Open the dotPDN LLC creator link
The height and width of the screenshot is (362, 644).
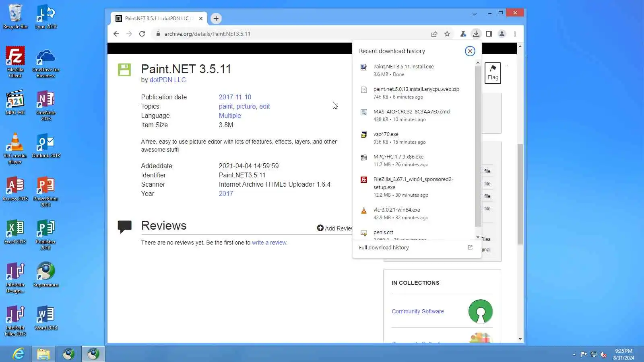pos(167,80)
